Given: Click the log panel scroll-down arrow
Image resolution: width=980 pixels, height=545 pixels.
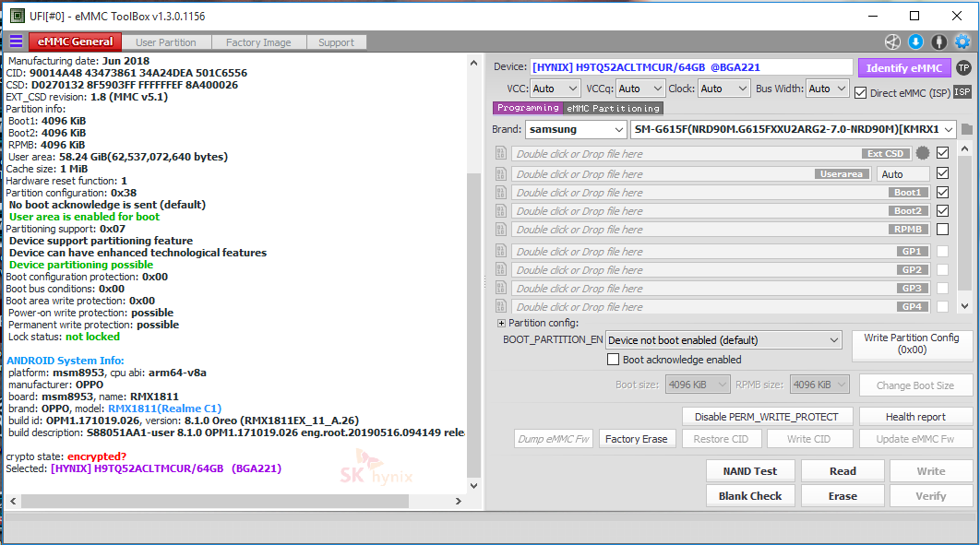Looking at the screenshot, I should click(x=473, y=486).
